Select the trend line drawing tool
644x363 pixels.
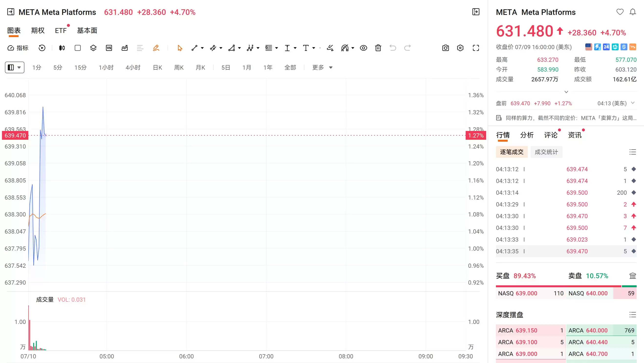[194, 48]
